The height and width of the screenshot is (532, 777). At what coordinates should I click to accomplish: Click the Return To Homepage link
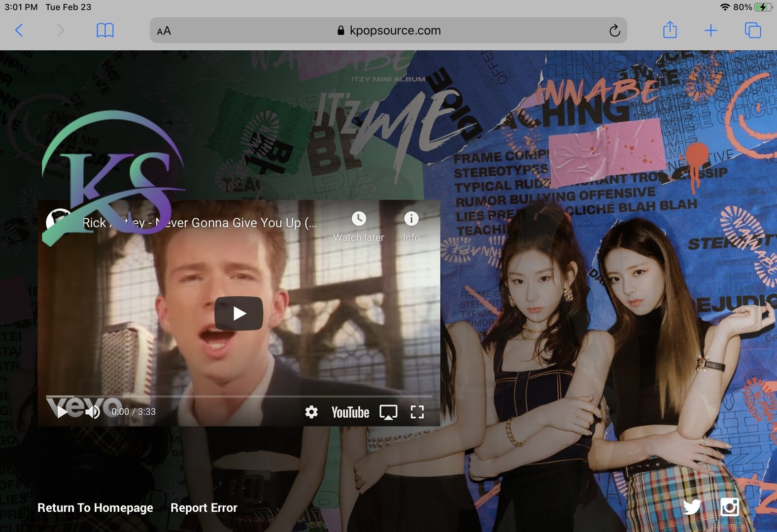[x=95, y=508]
